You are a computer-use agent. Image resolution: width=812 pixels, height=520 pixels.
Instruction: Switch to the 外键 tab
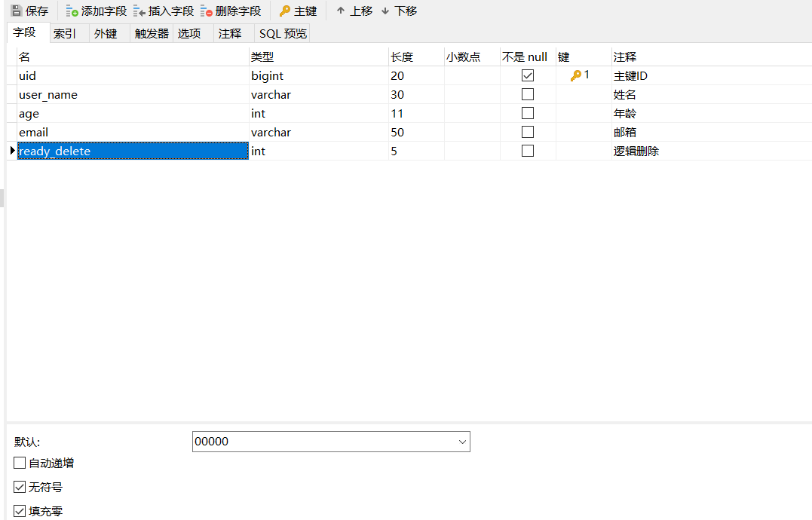click(x=106, y=33)
